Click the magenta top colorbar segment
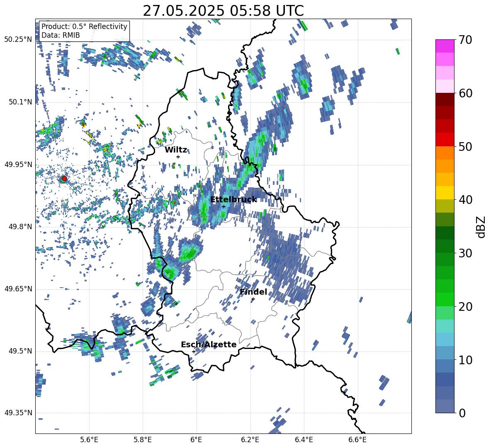This screenshot has height=448, width=491. [445, 46]
